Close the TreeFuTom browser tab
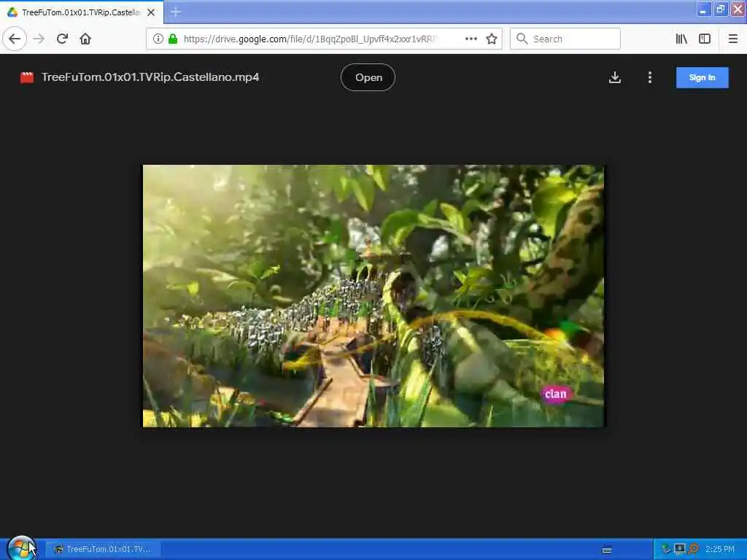 coord(151,12)
